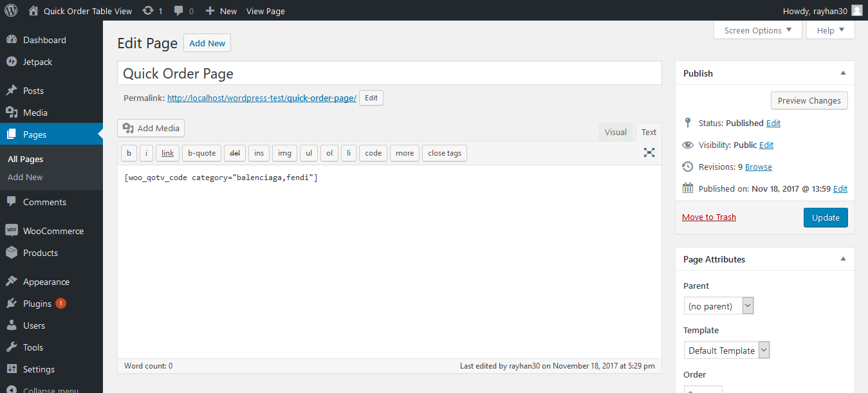Expand the Screen Options panel
The image size is (868, 393).
point(758,30)
